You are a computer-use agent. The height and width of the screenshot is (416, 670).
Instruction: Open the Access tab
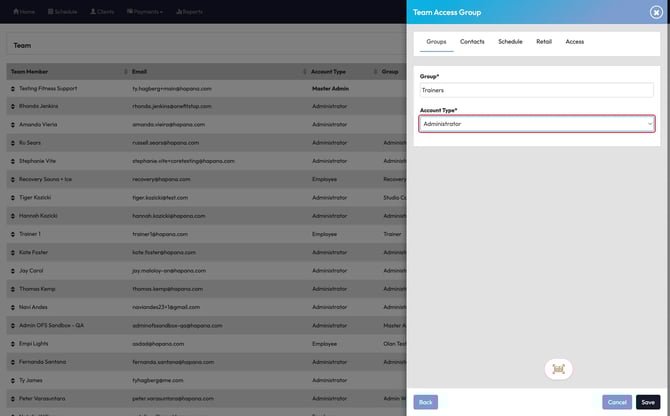coord(574,42)
